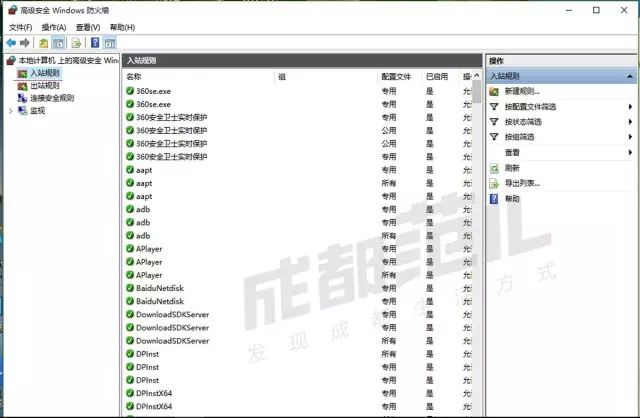Click the green check icon of the 所有-profile DPInst rule
Screen dimensions: 640x418
[130, 354]
